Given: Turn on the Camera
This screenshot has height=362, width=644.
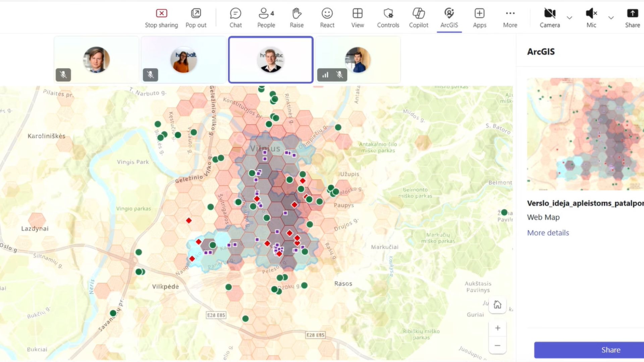Looking at the screenshot, I should coord(550,18).
